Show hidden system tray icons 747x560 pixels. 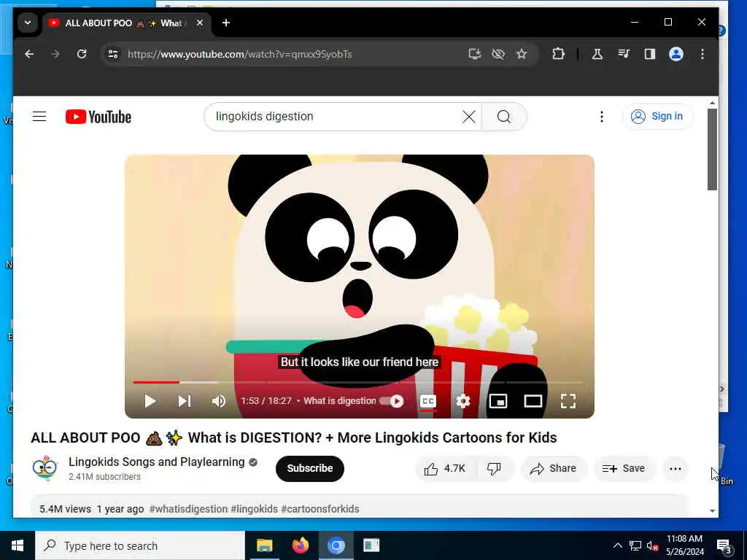(617, 545)
